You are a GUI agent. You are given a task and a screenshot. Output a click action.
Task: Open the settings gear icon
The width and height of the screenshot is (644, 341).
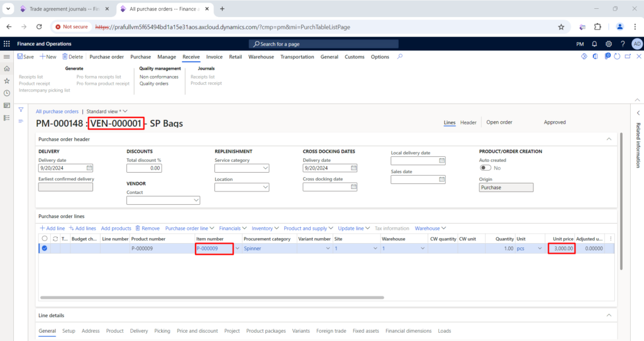tap(609, 44)
